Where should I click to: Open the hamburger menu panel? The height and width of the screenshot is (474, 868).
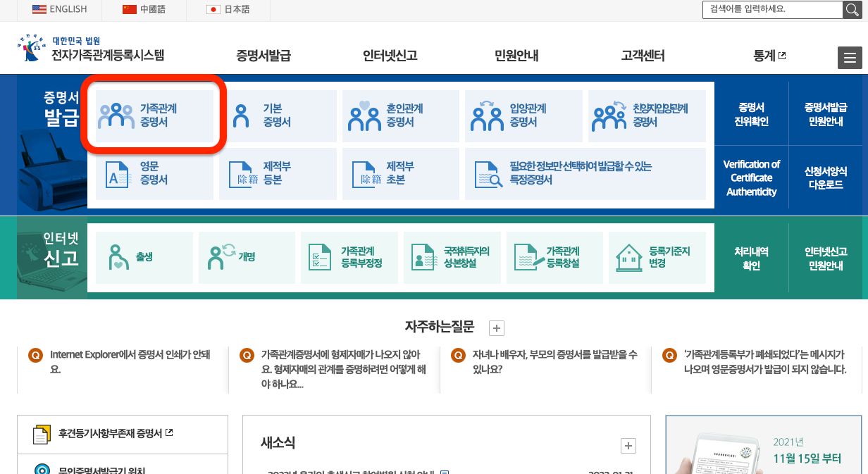850,58
